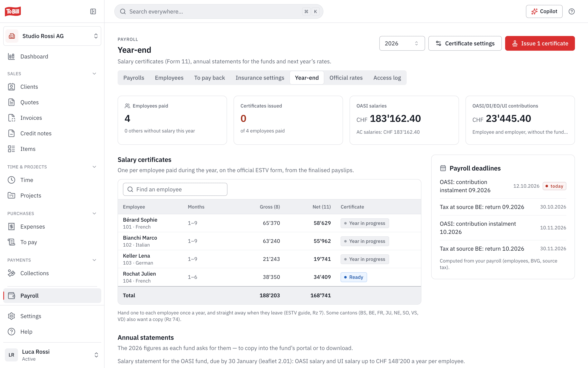Open the help circle icon in the top bar
The image size is (588, 368).
(x=571, y=11)
